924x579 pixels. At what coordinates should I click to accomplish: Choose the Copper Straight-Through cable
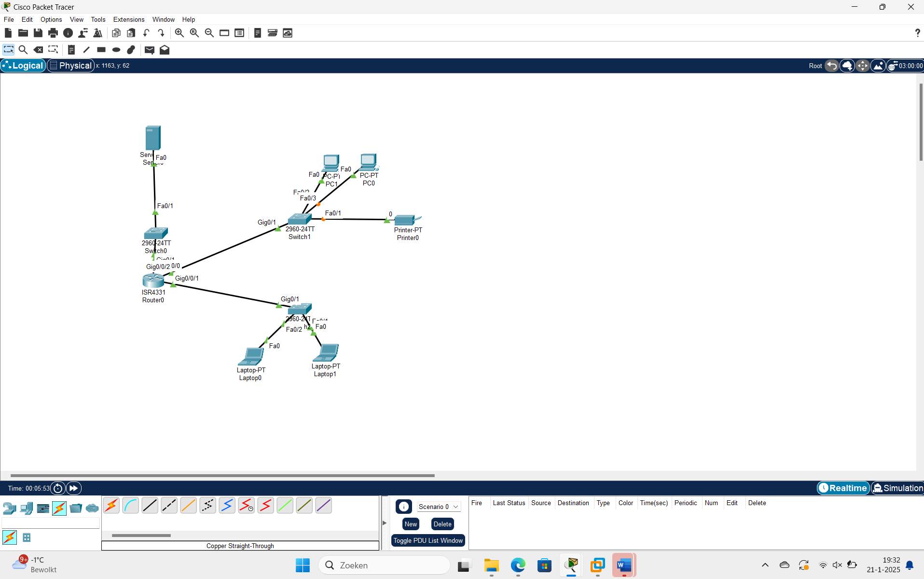[150, 506]
